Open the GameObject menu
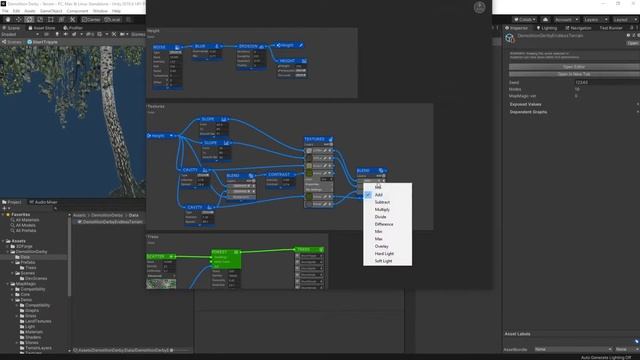 (x=51, y=11)
